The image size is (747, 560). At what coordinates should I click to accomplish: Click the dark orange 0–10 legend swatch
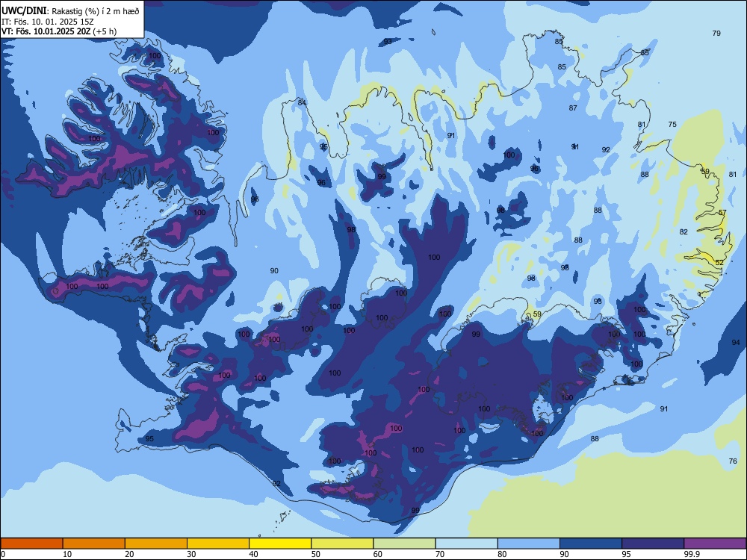(31, 544)
